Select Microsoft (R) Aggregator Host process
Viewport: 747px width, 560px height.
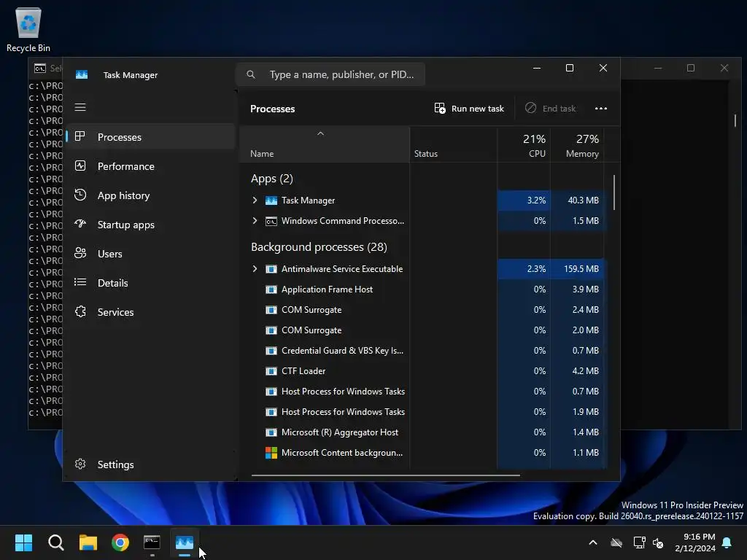point(424,432)
